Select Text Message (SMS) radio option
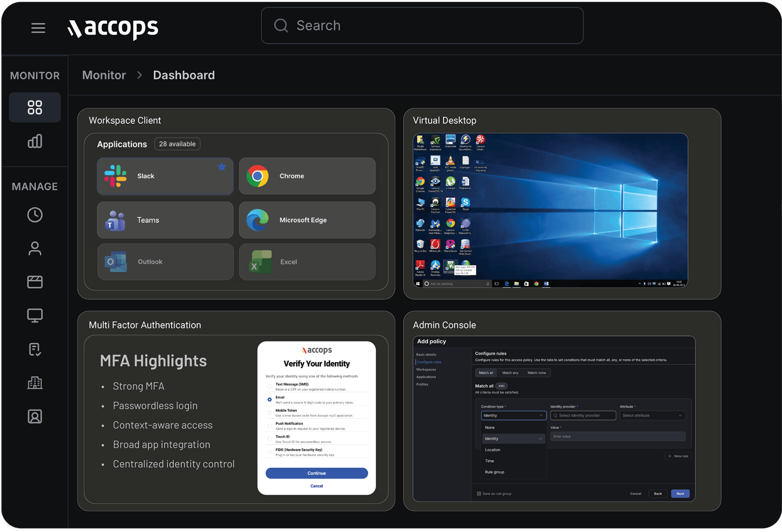Viewport: 782px width, 532px height. coord(269,386)
